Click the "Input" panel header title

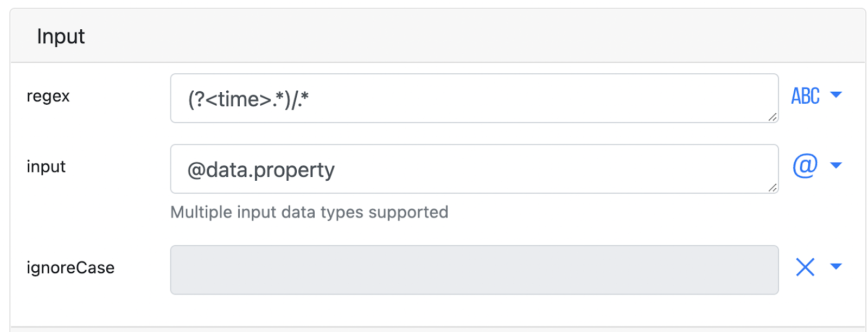[61, 36]
